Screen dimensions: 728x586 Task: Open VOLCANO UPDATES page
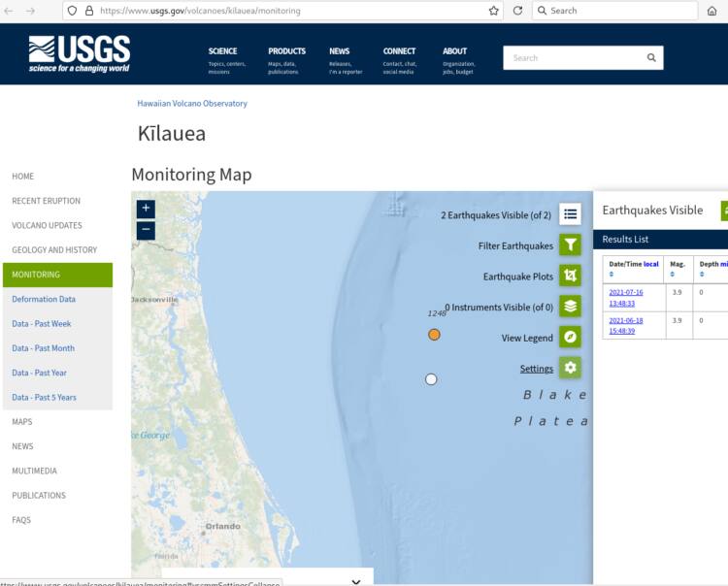click(47, 225)
